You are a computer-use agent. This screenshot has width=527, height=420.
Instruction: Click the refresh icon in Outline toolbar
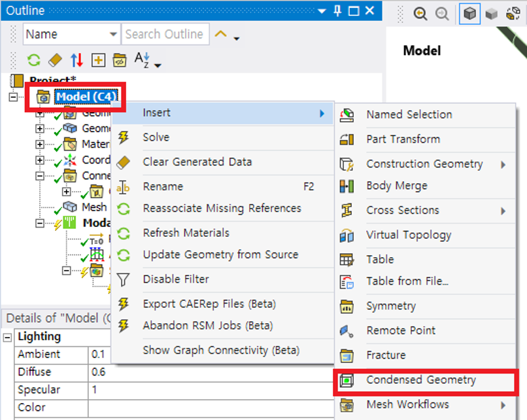coord(33,60)
